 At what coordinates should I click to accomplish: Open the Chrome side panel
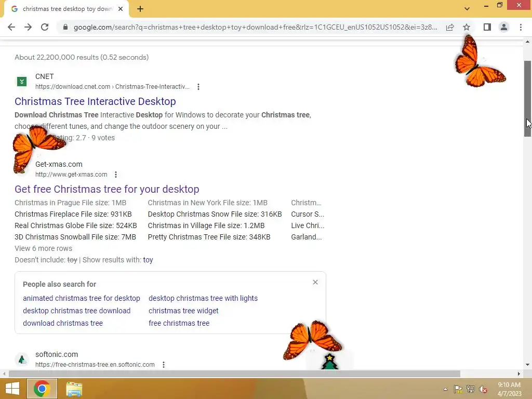(487, 27)
